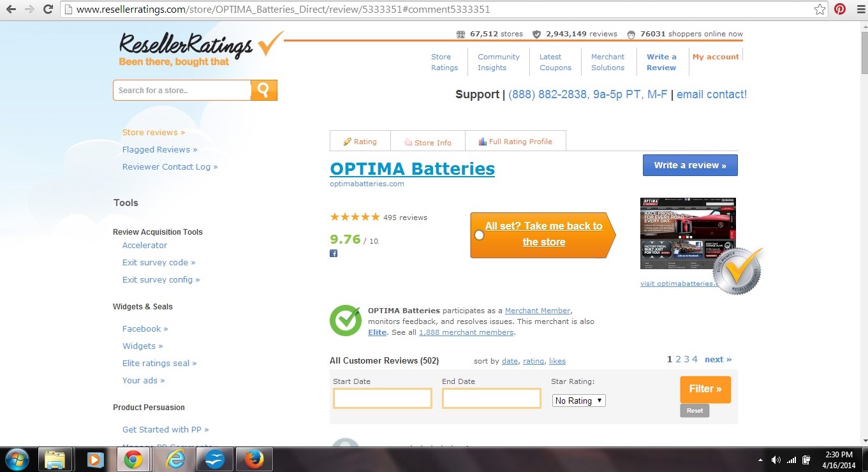Open the OPTIMA Batteries title link
This screenshot has width=868, height=472.
(412, 169)
